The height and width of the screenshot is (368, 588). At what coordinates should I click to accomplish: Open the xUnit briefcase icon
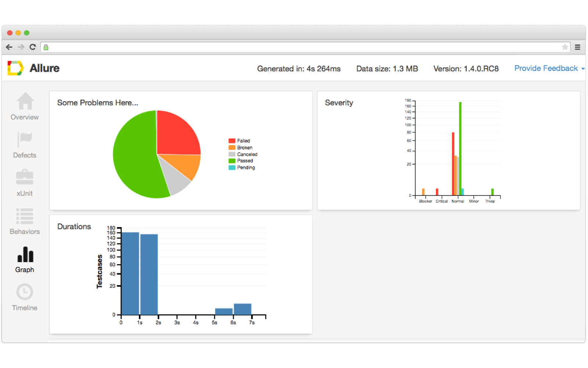(x=25, y=177)
